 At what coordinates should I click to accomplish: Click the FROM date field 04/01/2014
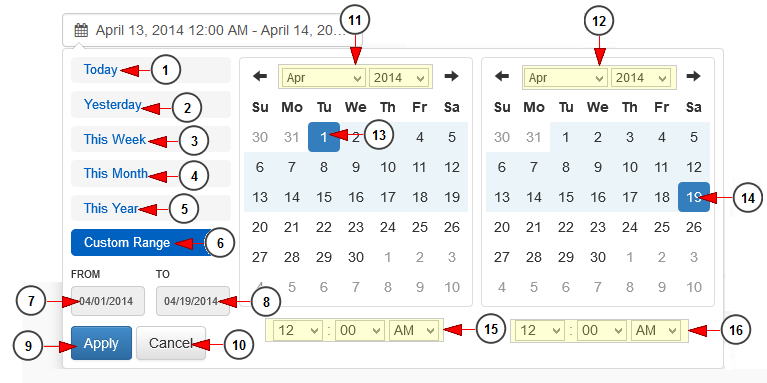[108, 301]
